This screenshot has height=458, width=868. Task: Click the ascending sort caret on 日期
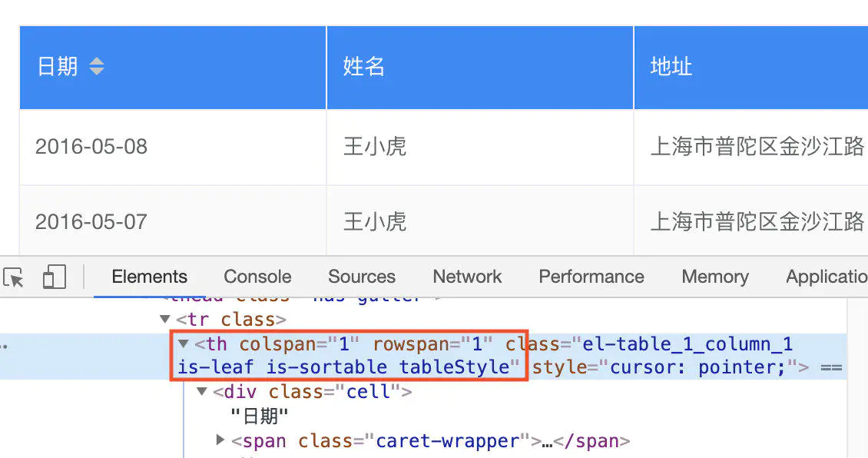[97, 61]
